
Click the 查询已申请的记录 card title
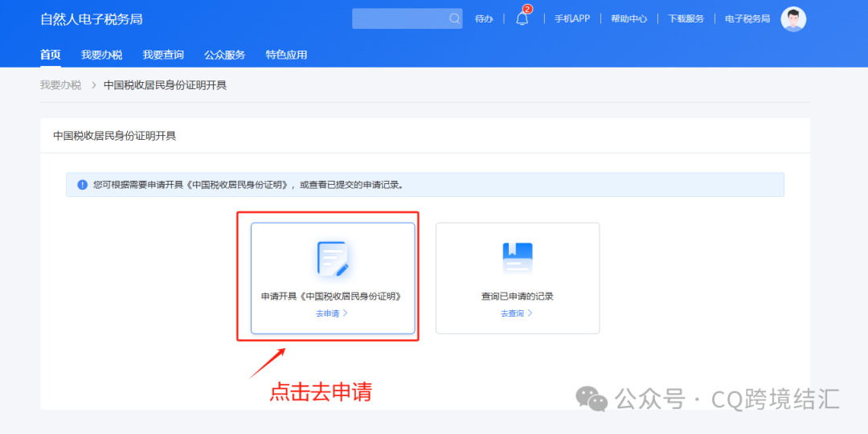[518, 296]
